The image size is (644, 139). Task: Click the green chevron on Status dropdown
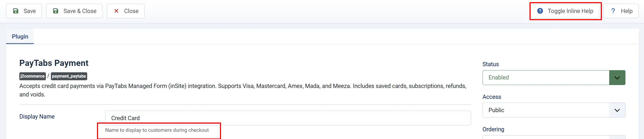(617, 78)
